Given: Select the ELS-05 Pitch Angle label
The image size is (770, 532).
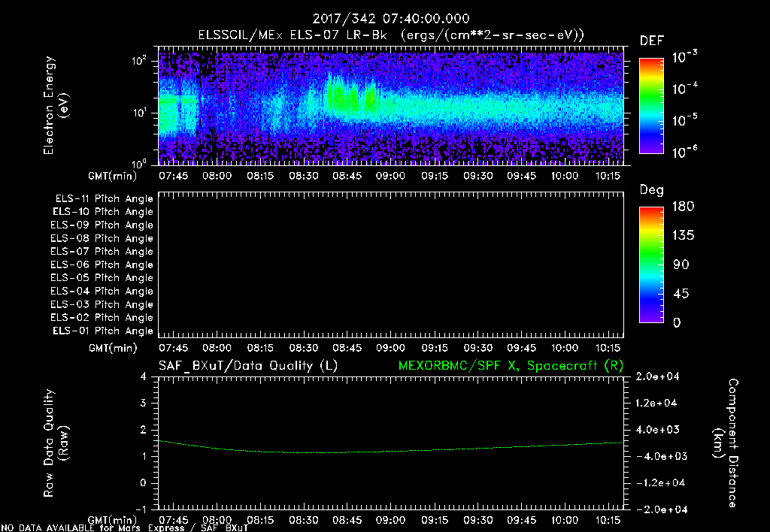Looking at the screenshot, I should coord(102,278).
